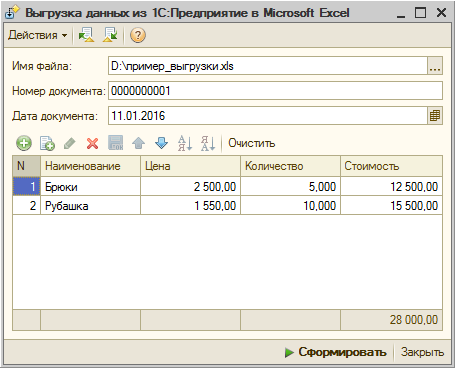Click the price cell 2 500,00
This screenshot has height=368, width=455.
(190, 186)
